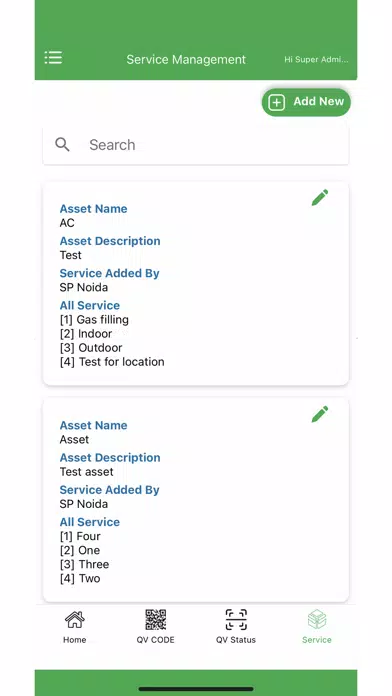Open the QV CODE QR icon
The width and height of the screenshot is (392, 696).
point(155,620)
